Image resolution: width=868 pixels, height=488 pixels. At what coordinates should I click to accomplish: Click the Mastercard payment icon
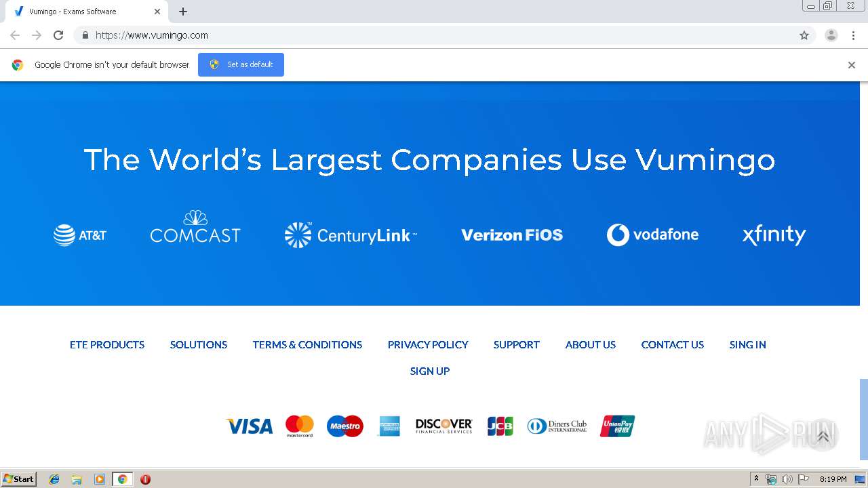(x=300, y=426)
